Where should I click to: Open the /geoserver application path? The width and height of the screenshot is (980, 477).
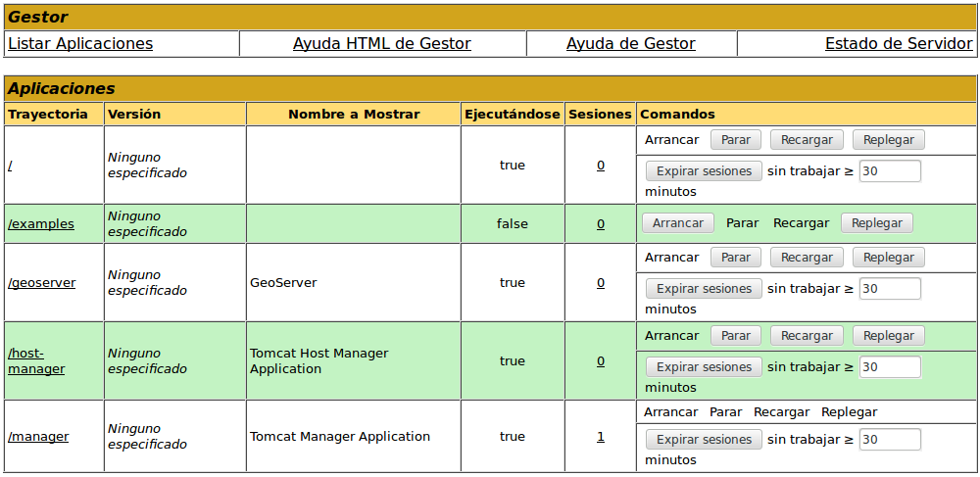click(x=42, y=283)
